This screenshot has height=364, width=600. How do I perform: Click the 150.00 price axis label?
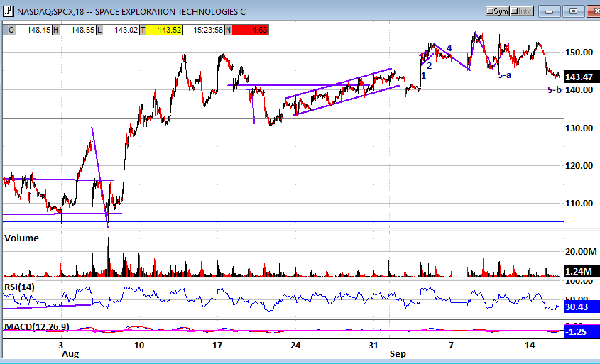579,53
